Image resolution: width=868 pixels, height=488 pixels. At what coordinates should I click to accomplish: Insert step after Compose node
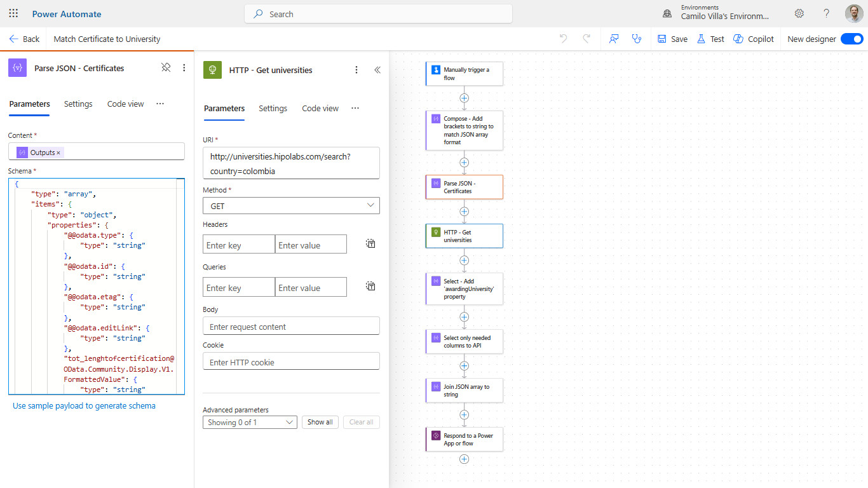tap(464, 163)
